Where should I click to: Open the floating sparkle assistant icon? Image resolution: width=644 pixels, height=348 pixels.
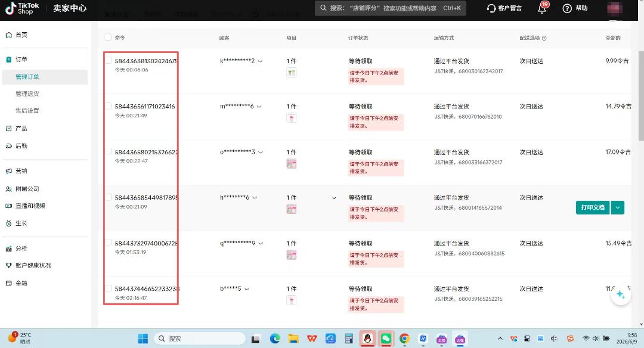(621, 294)
